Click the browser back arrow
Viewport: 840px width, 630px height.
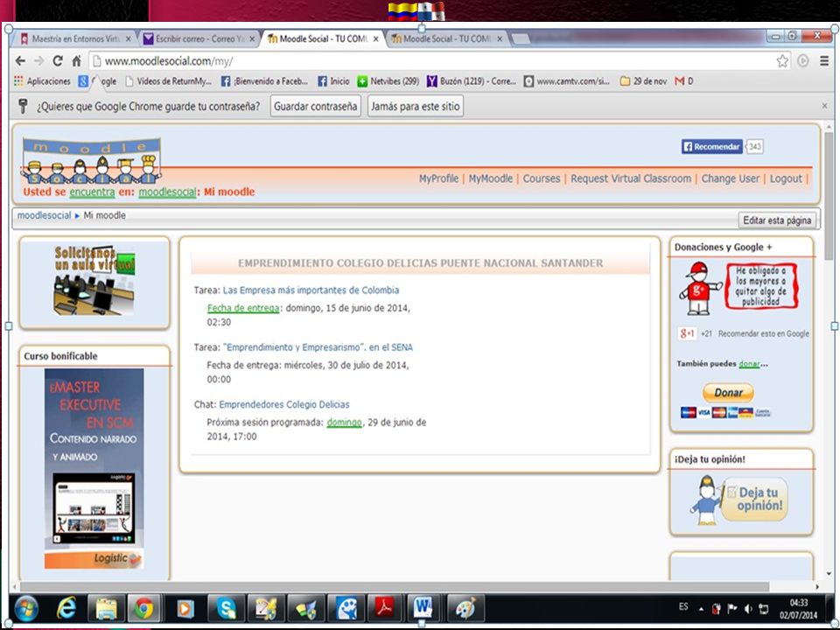pos(20,60)
